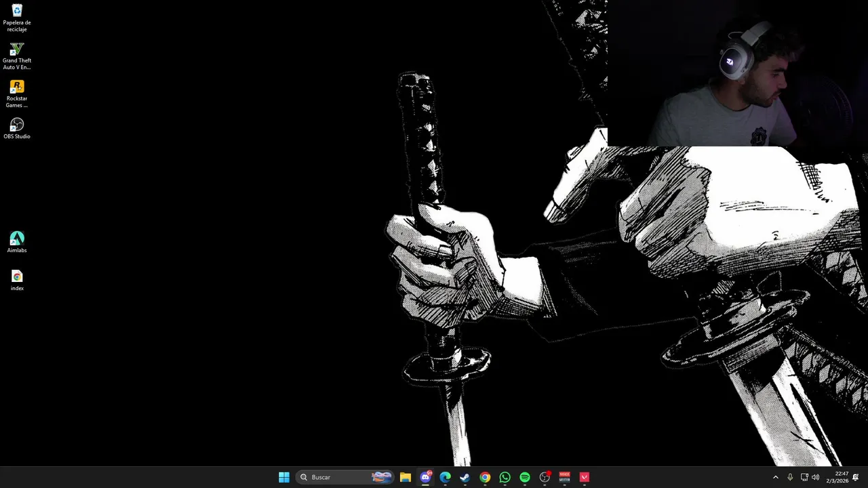
Task: Open the Windows Start menu
Action: [x=284, y=477]
